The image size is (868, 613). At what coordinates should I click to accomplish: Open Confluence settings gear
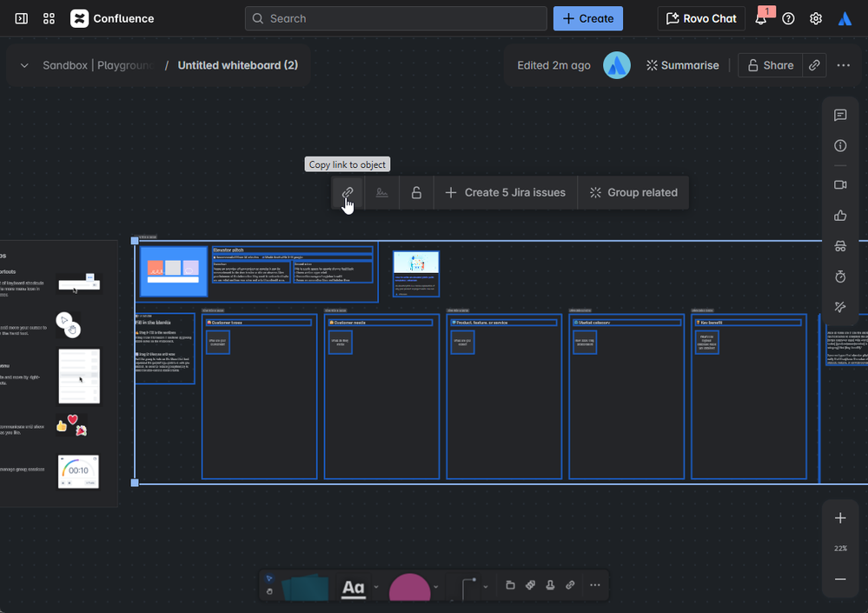815,18
